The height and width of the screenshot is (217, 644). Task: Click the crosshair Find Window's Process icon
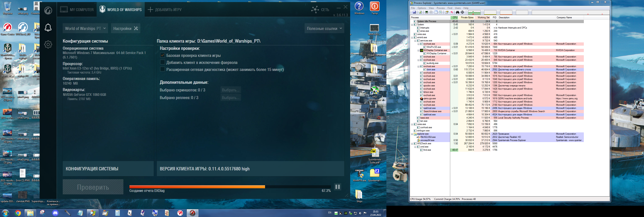coord(462,12)
